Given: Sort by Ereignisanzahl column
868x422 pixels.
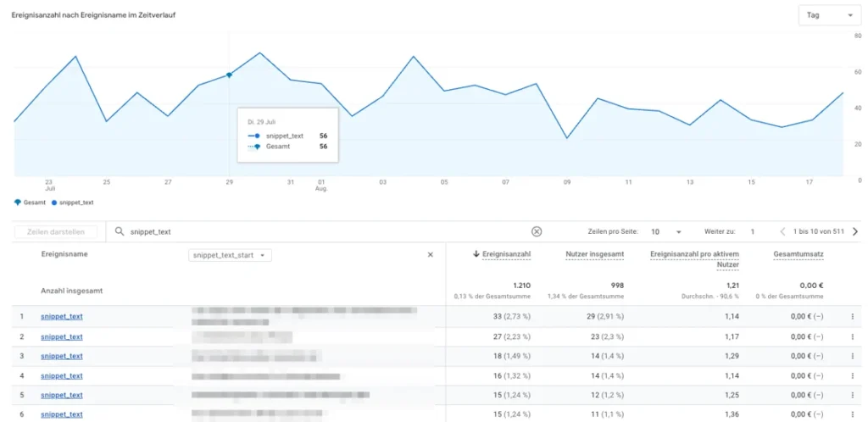Looking at the screenshot, I should coord(506,253).
